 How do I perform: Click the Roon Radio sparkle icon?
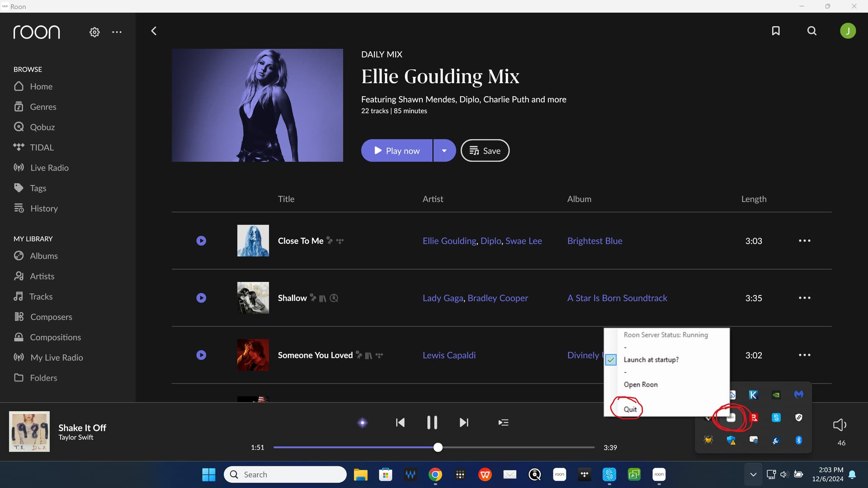(362, 423)
